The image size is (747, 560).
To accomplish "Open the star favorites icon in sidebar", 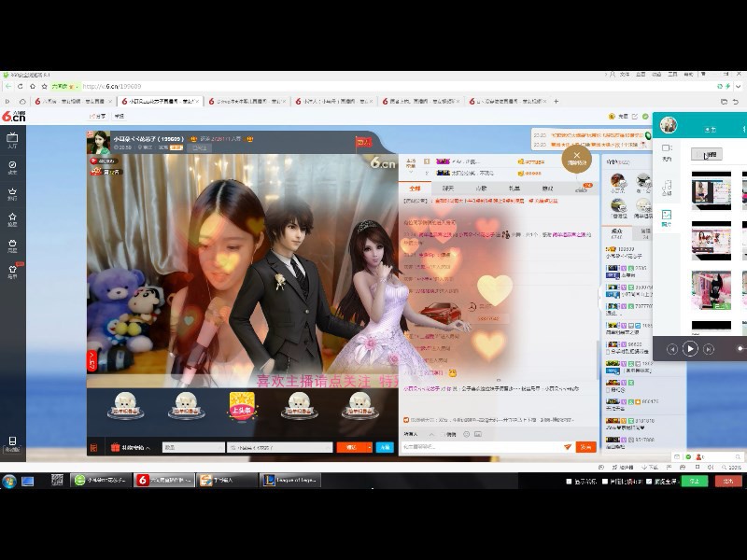I will [12, 219].
